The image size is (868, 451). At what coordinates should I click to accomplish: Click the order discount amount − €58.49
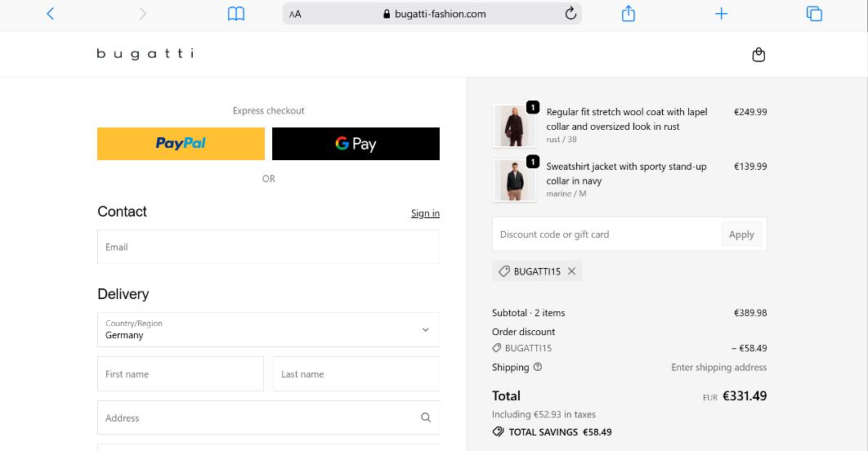tap(749, 348)
